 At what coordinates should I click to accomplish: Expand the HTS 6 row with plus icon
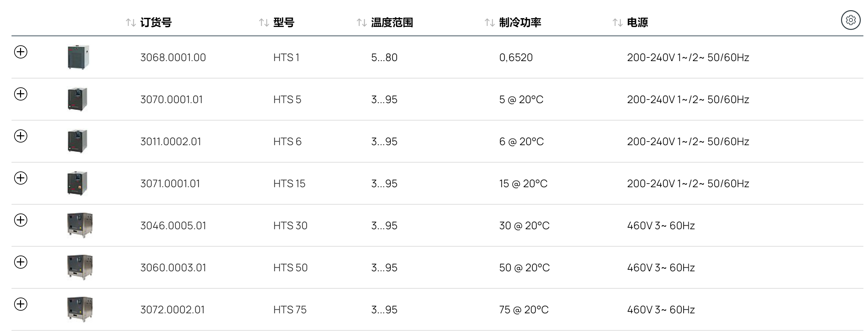click(21, 136)
